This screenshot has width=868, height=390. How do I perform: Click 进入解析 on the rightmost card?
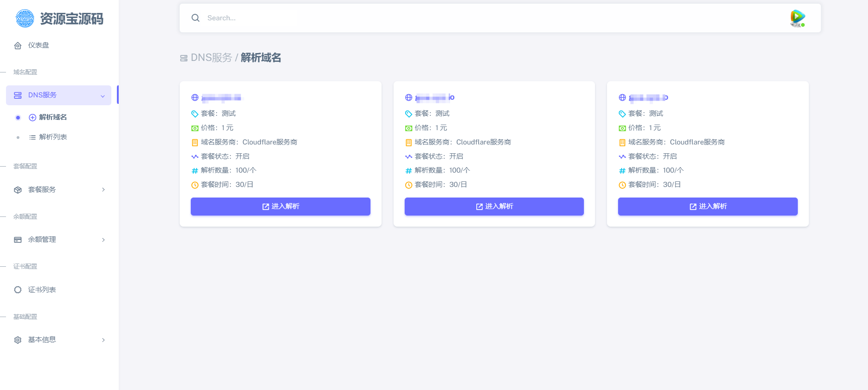pos(708,206)
